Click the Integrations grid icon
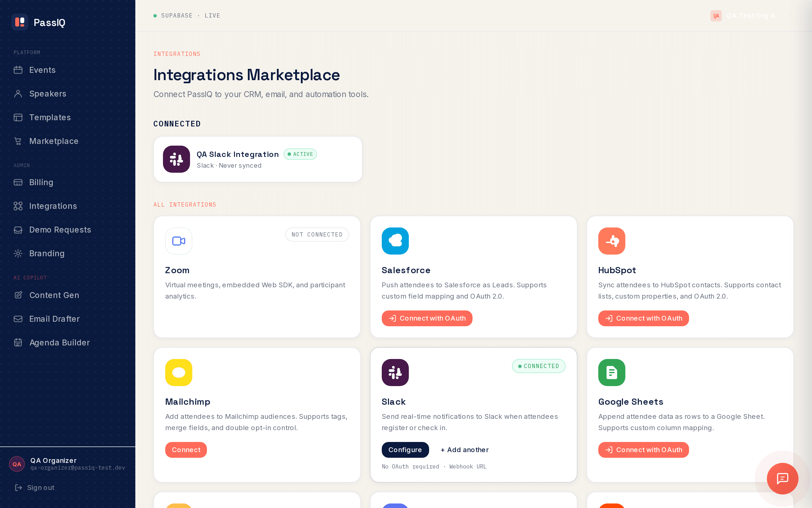 click(x=18, y=206)
